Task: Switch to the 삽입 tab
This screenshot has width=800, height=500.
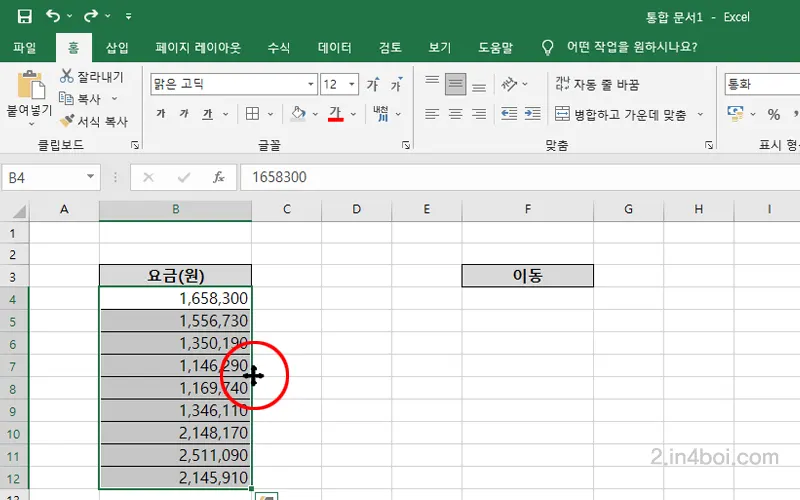Action: tap(117, 47)
